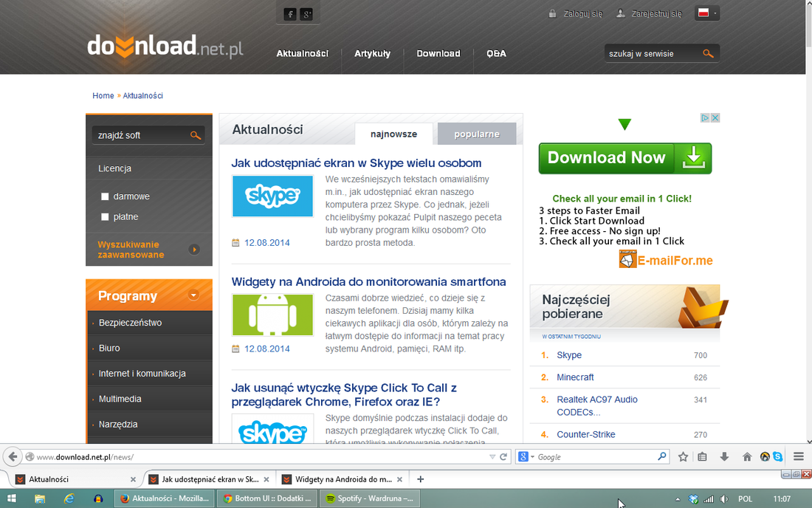
Task: Click Minecraft in most downloaded list
Action: (575, 377)
